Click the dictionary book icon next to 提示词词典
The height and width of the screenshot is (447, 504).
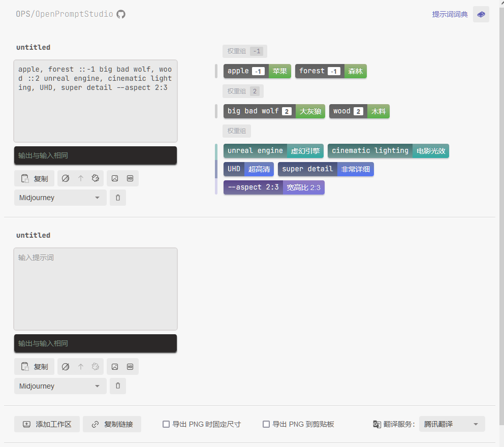tap(481, 14)
